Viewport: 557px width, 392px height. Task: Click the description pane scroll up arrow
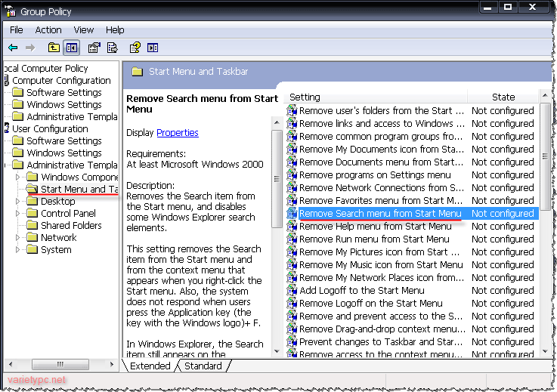pyautogui.click(x=277, y=123)
